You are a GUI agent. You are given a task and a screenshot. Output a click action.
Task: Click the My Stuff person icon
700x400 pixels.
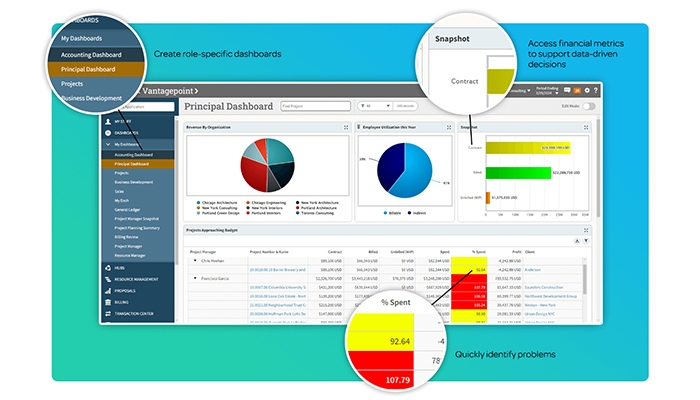coord(108,121)
